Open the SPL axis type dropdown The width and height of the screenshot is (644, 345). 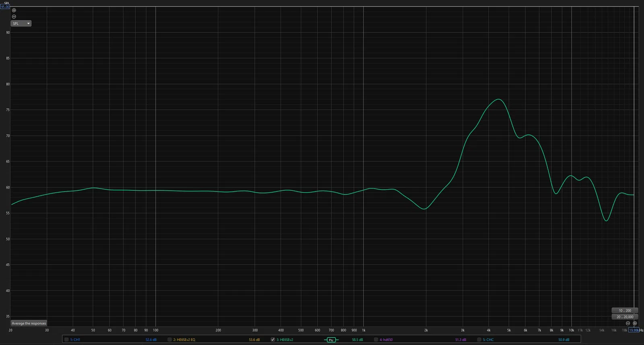[21, 23]
